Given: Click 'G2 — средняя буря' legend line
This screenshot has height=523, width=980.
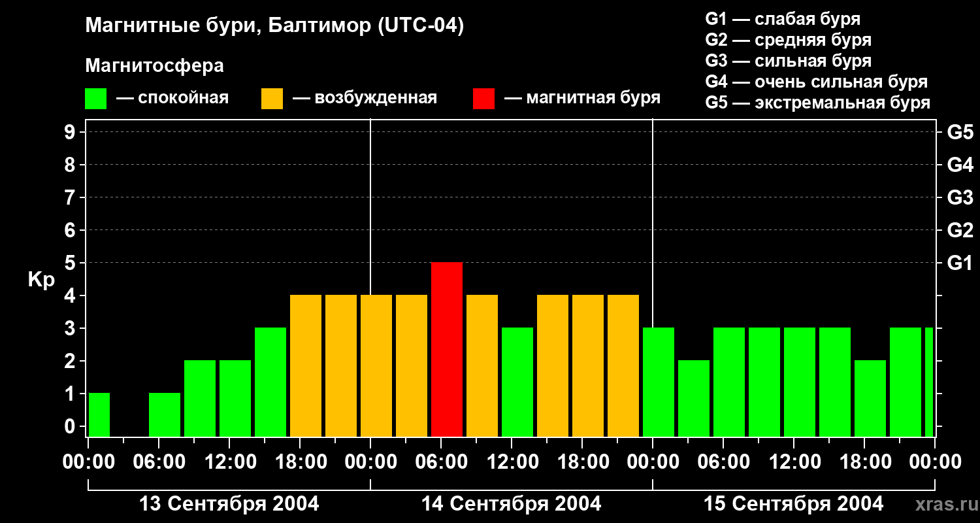Looking at the screenshot, I should [x=789, y=40].
